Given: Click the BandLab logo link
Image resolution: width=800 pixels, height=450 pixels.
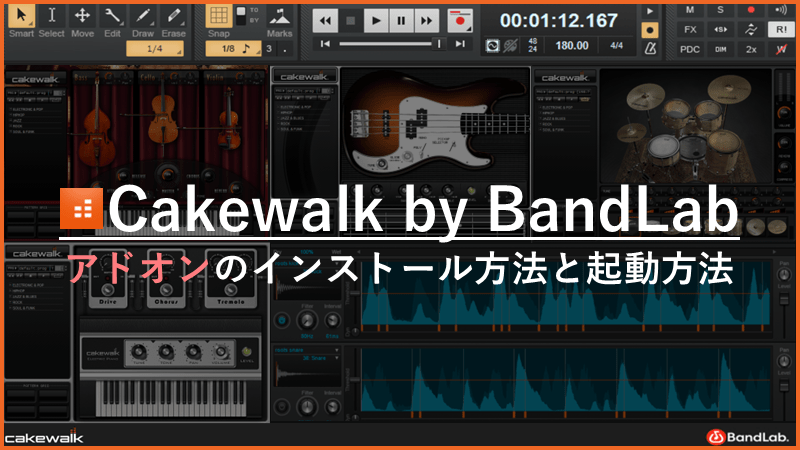Looking at the screenshot, I should coord(747,437).
